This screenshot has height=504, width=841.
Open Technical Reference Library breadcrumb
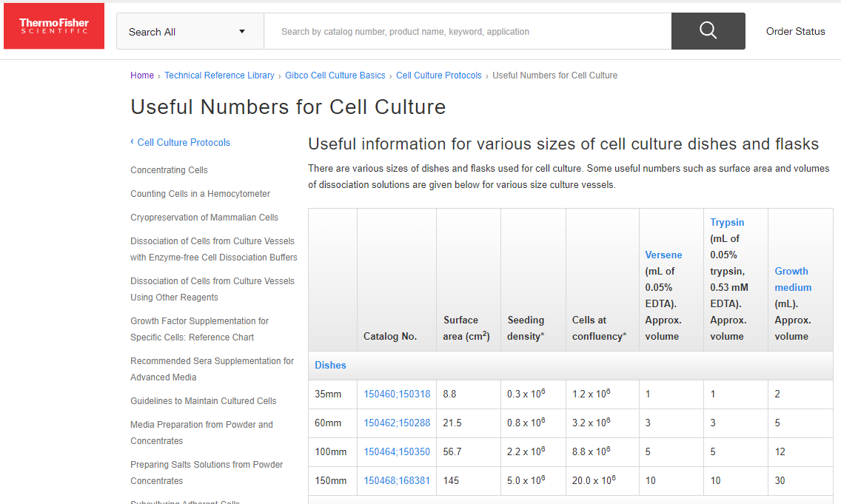[219, 75]
